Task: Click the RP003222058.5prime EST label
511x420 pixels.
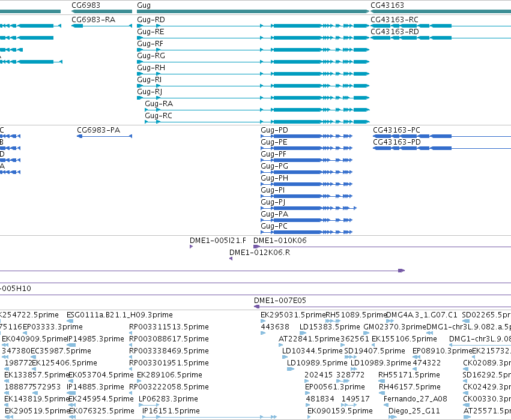Action: [169, 387]
